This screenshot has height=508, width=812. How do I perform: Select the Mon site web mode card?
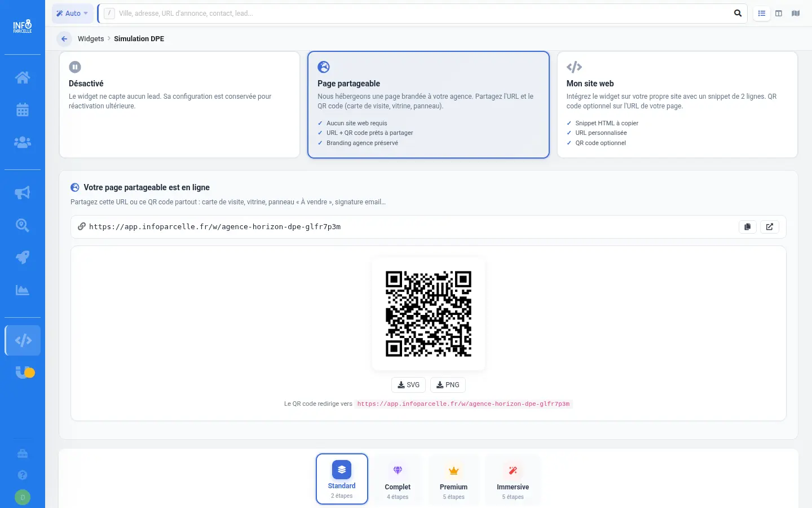[x=677, y=105]
